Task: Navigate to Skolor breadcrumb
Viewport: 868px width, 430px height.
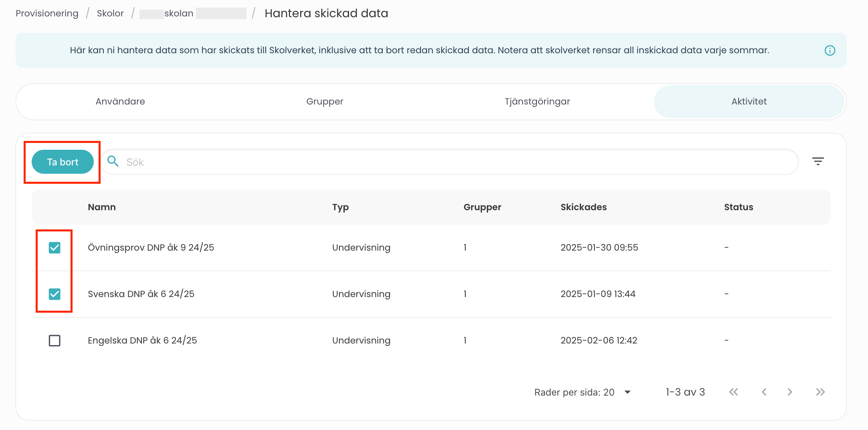Action: coord(110,14)
